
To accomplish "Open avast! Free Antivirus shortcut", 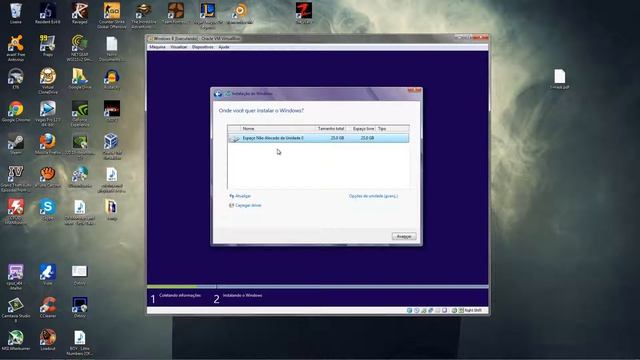I will (x=16, y=48).
